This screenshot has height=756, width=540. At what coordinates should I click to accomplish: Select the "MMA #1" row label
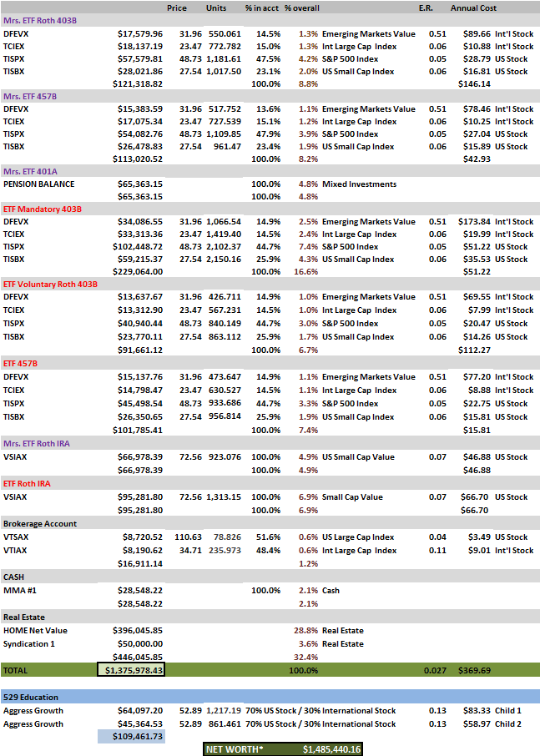pyautogui.click(x=20, y=590)
